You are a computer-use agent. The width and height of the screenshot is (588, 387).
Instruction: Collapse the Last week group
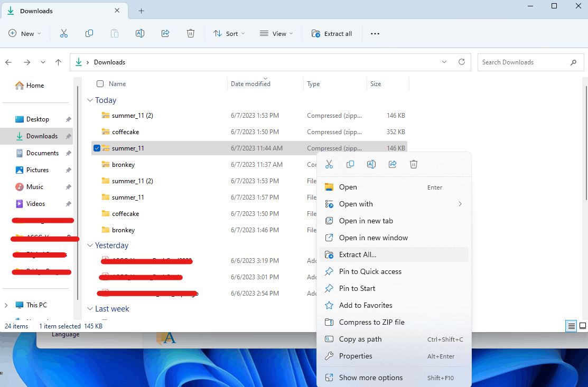tap(90, 309)
